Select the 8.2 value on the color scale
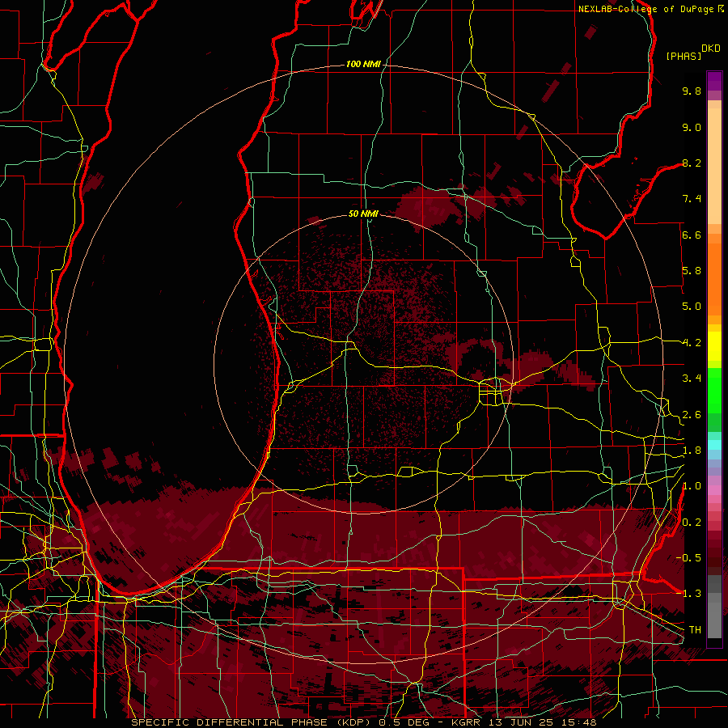728x728 pixels. [692, 163]
